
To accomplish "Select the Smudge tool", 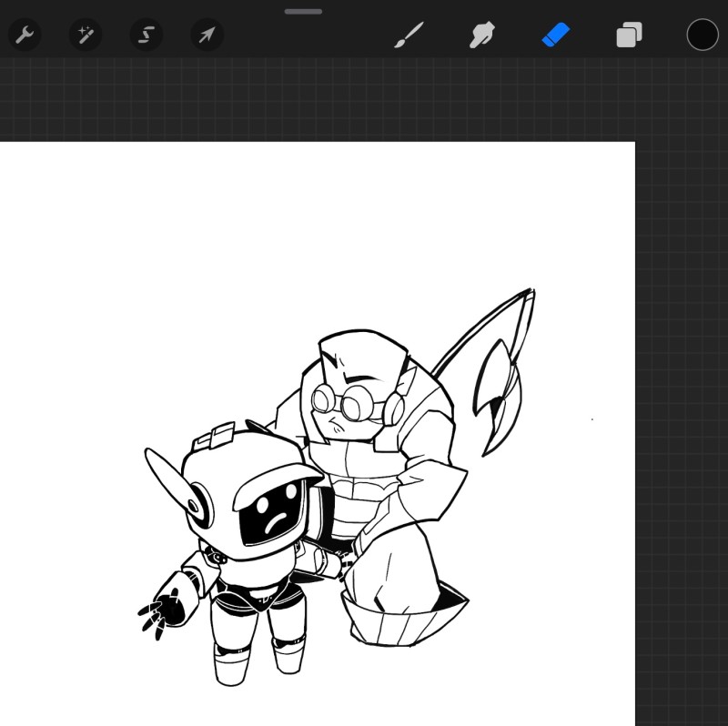I will pos(482,35).
